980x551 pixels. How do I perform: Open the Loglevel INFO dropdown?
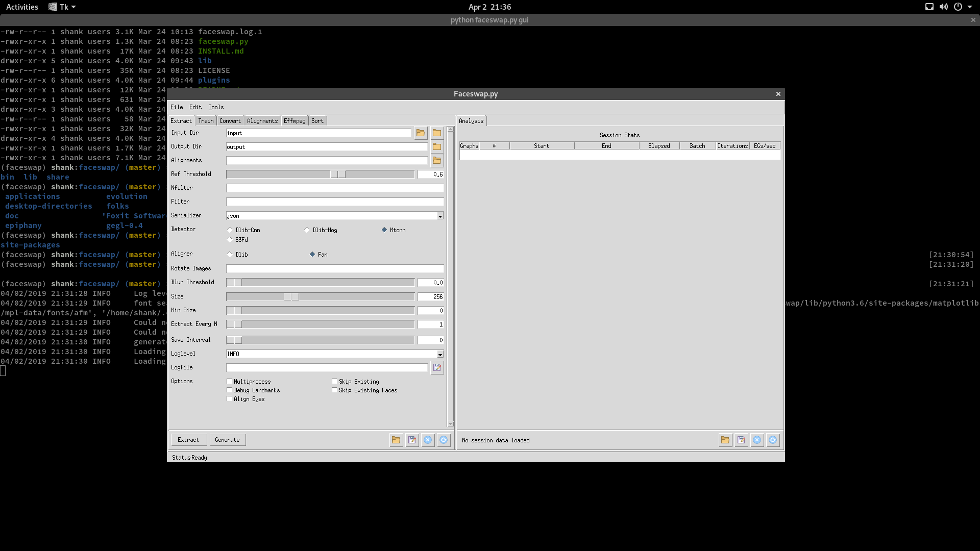pos(440,355)
